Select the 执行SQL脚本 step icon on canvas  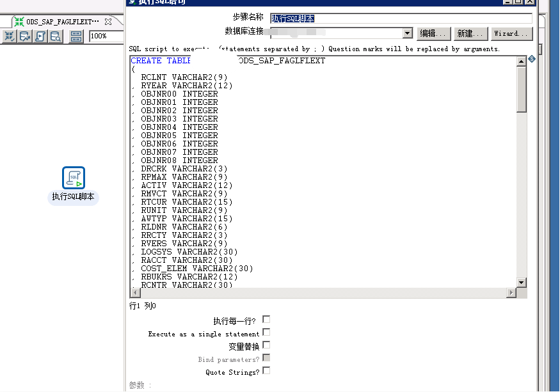[x=73, y=177]
